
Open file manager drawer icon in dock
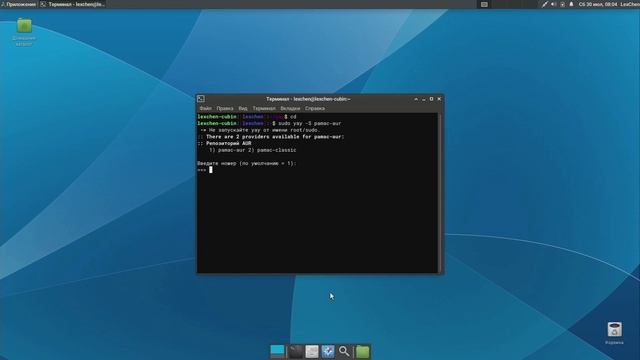tap(312, 351)
